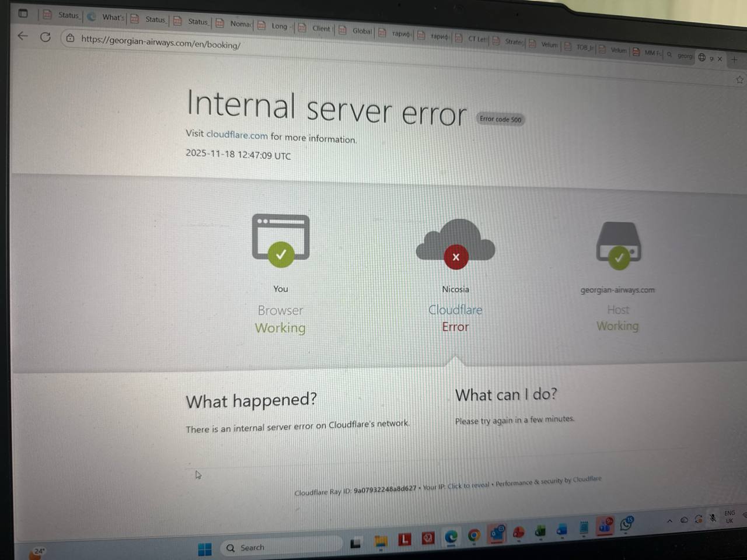Open the tab actions menu icon

[x=23, y=13]
